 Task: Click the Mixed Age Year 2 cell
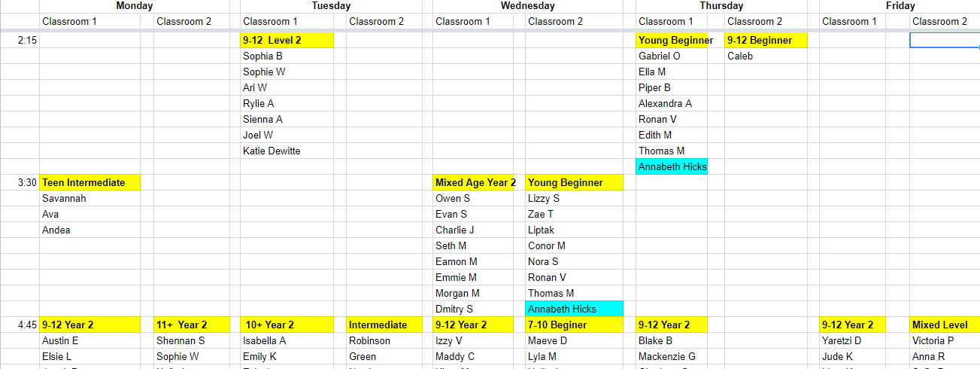pyautogui.click(x=474, y=182)
